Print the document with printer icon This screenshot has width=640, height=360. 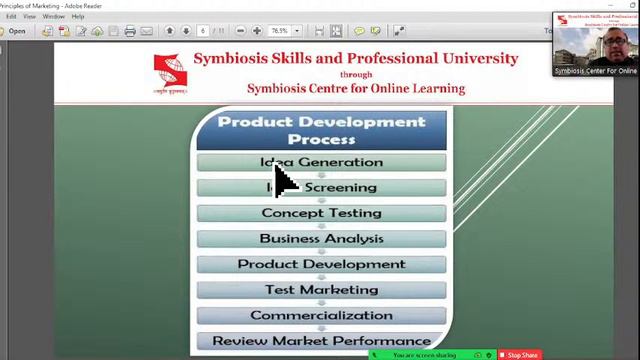pyautogui.click(x=130, y=31)
